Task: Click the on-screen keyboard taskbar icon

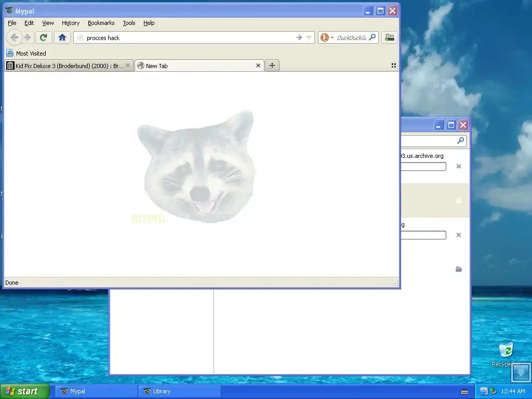Action: [x=464, y=392]
